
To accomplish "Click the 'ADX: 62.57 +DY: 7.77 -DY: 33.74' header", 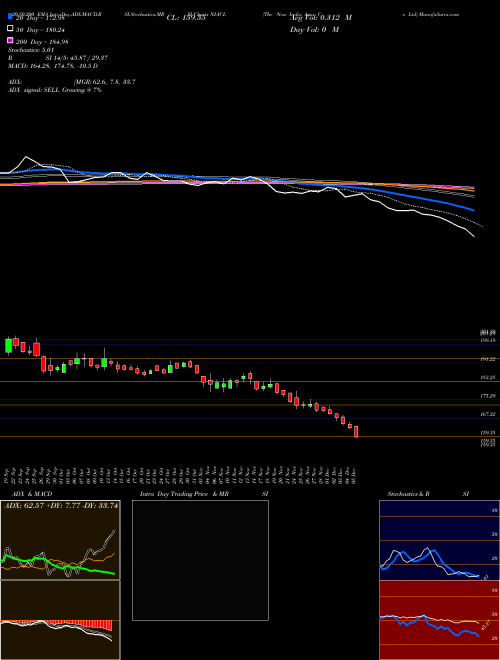I will (x=61, y=506).
